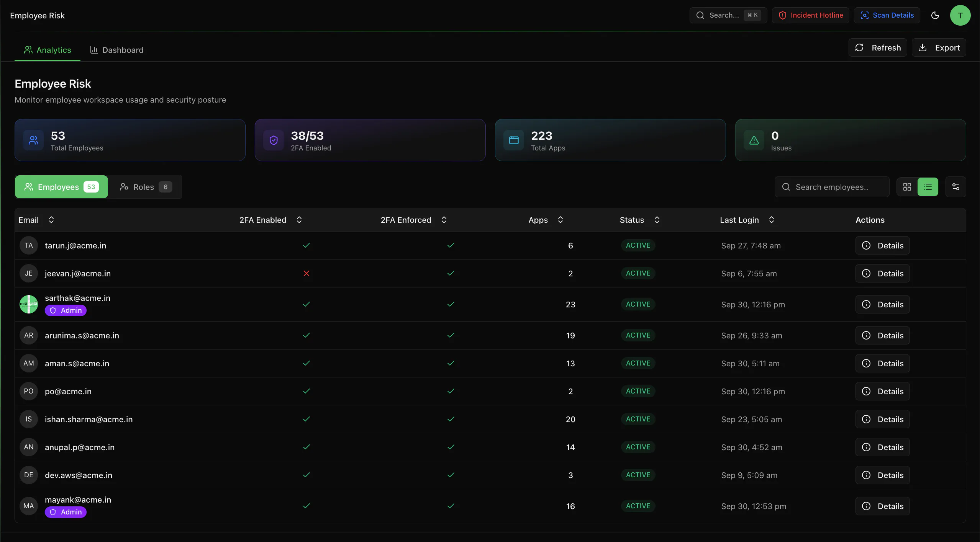Click the Total Employees people icon
Image resolution: width=980 pixels, height=542 pixels.
33,140
